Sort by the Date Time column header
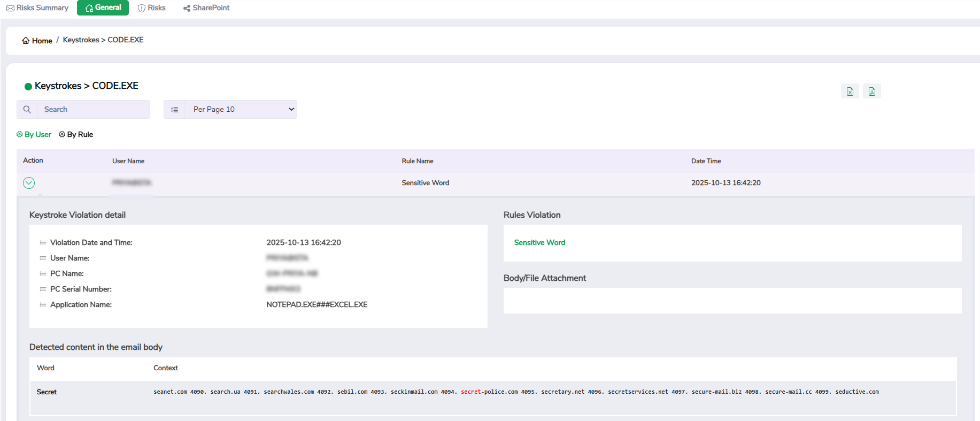This screenshot has width=980, height=421. tap(706, 161)
